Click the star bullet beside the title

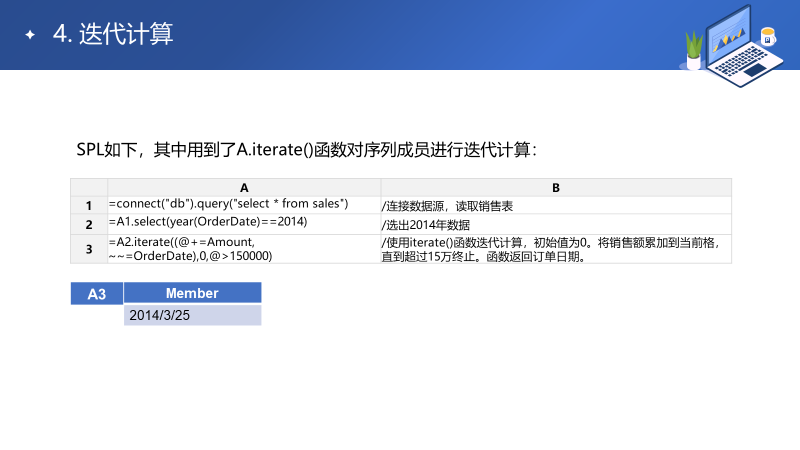[30, 35]
